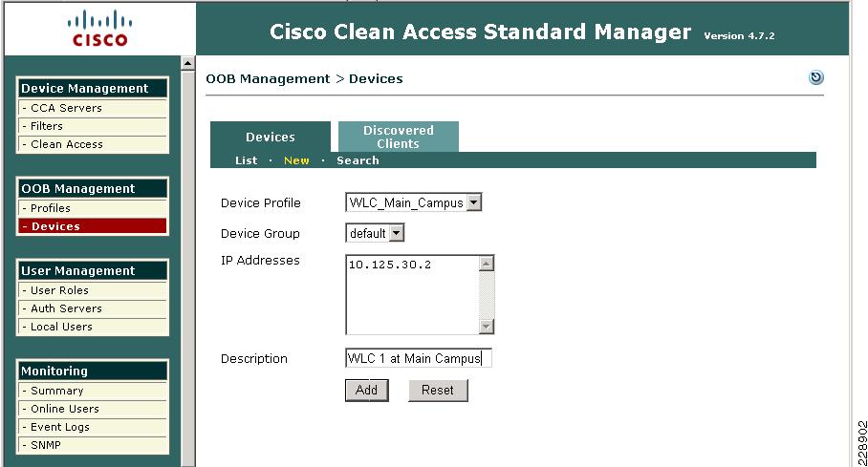
Task: Open the Search sub-tab
Action: point(358,160)
